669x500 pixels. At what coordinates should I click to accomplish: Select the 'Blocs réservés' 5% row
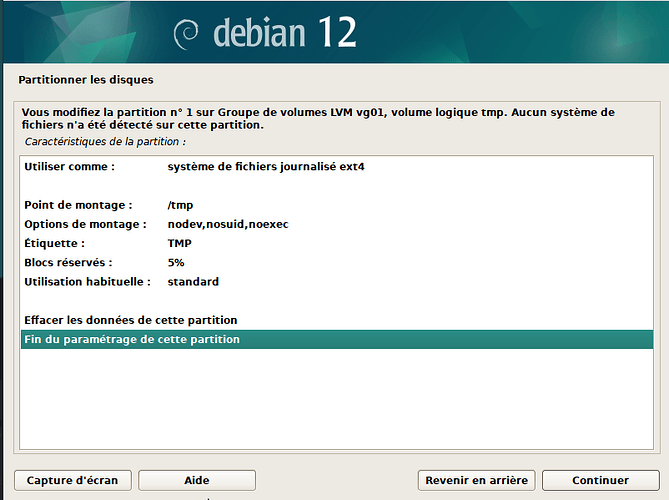(337, 262)
